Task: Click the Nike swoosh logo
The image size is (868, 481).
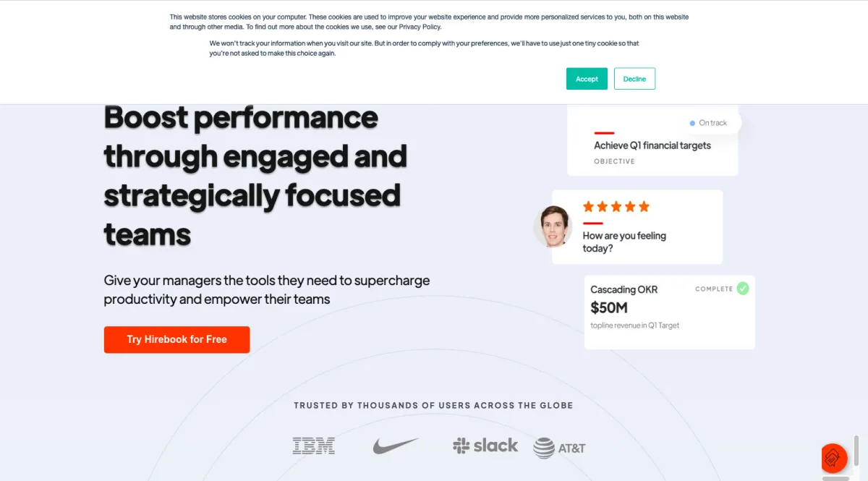Action: coord(396,446)
